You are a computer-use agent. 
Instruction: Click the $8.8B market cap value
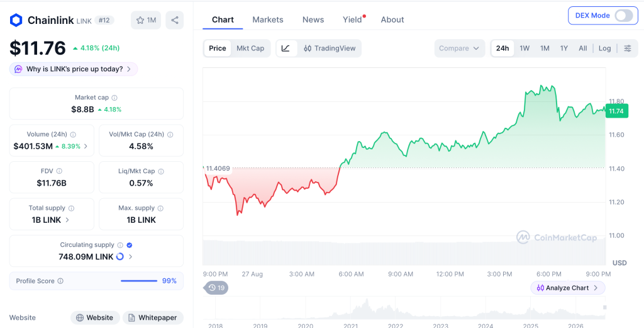(x=82, y=110)
